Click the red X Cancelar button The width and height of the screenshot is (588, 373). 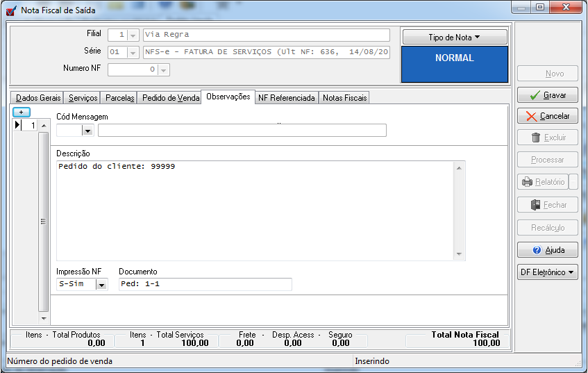(x=548, y=117)
